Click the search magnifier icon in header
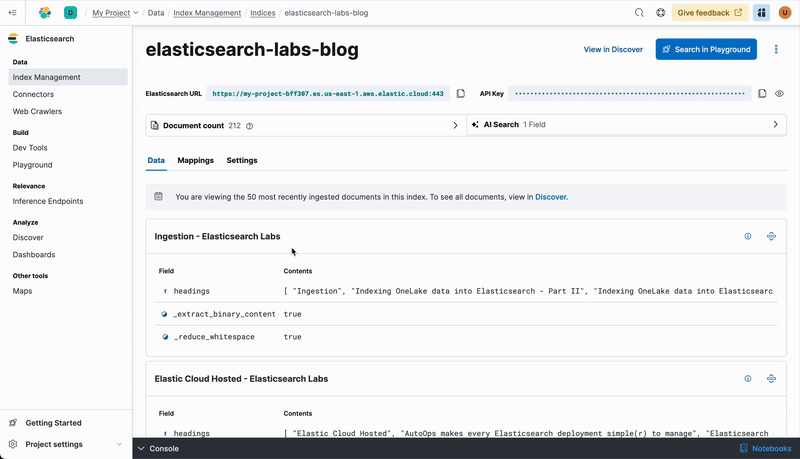 coord(639,13)
